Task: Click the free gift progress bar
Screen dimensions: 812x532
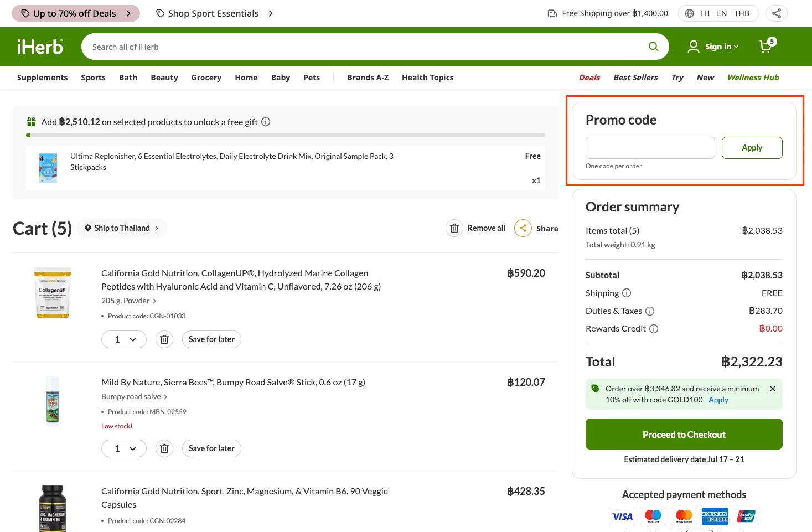Action: click(286, 135)
